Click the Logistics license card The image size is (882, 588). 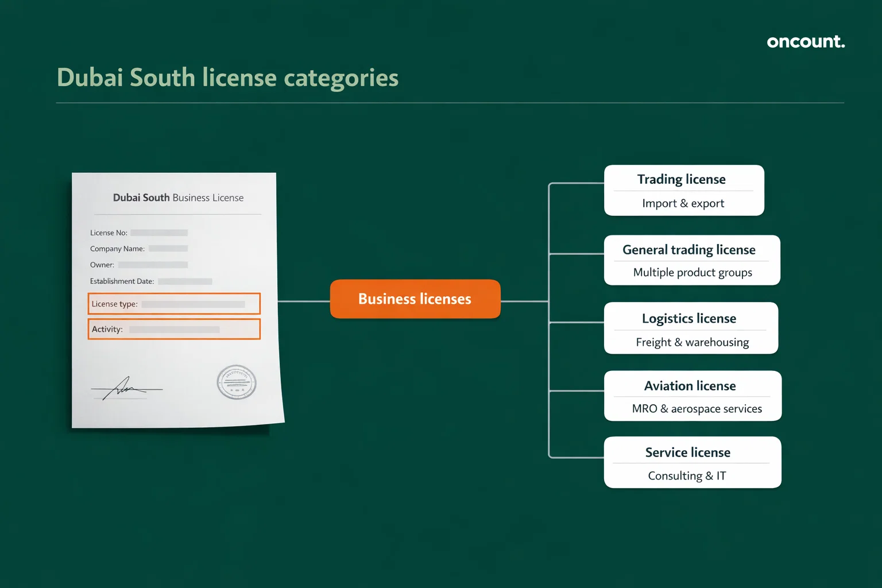tap(691, 328)
